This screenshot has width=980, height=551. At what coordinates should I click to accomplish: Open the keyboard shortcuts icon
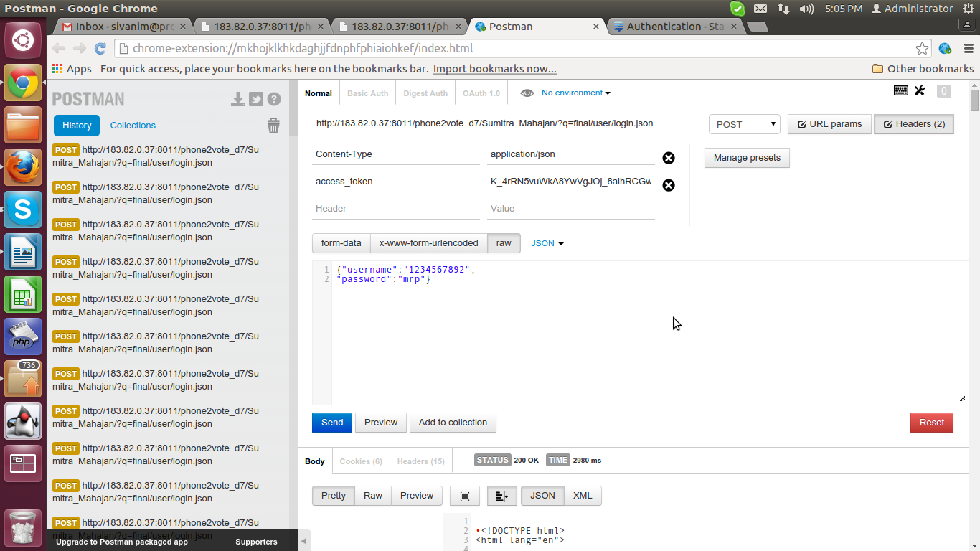(901, 91)
